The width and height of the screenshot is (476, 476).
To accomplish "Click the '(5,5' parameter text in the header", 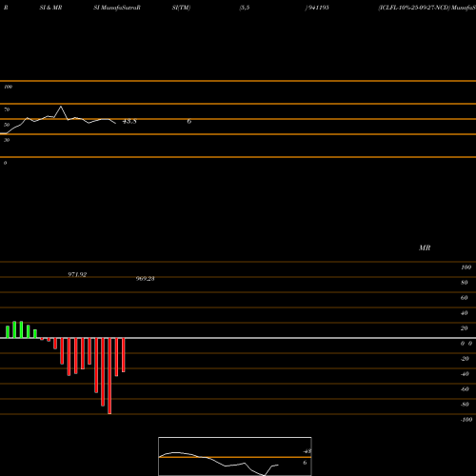I will 245,8.
